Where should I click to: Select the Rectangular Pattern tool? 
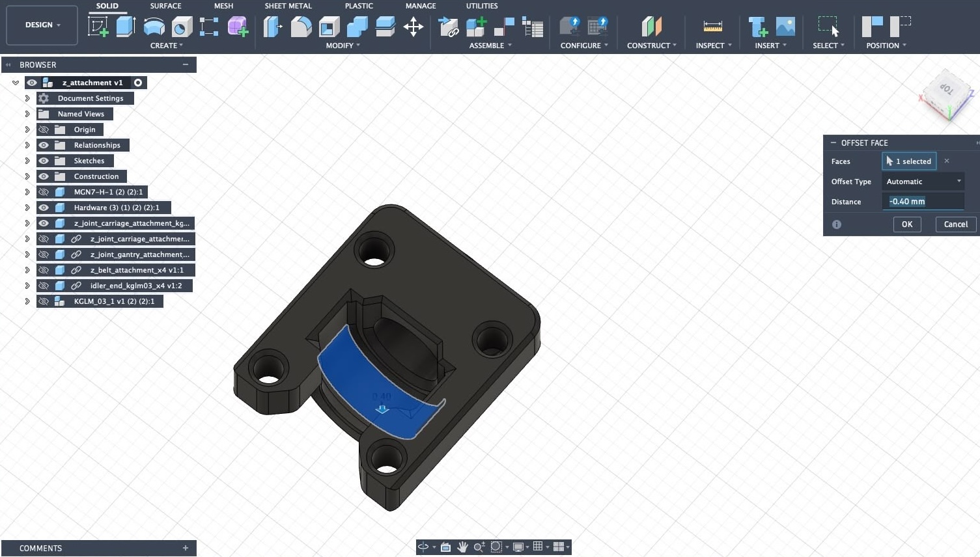pyautogui.click(x=209, y=27)
